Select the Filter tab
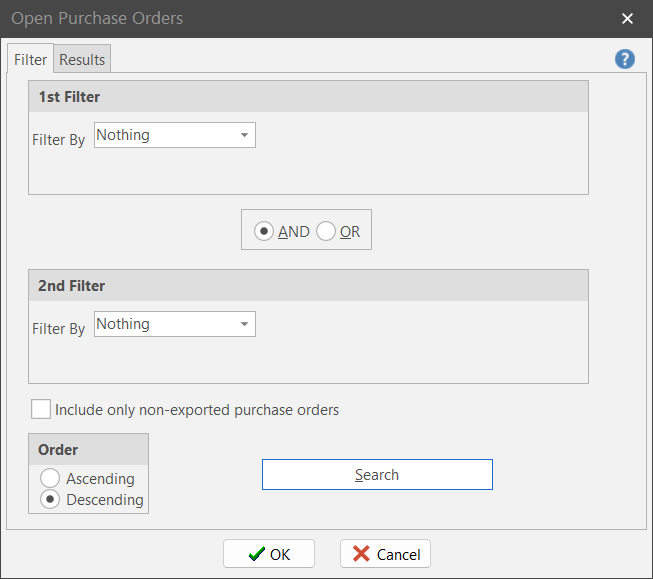Viewport: 653px width, 579px height. [x=30, y=60]
